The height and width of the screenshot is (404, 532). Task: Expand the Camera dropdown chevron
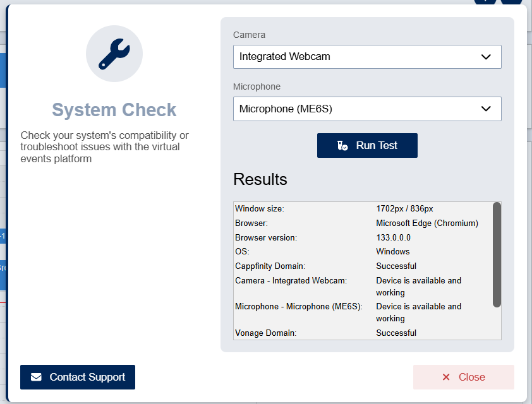click(486, 57)
